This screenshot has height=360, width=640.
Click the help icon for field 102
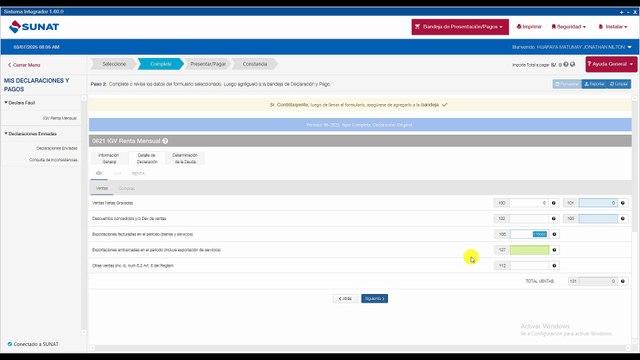(554, 219)
